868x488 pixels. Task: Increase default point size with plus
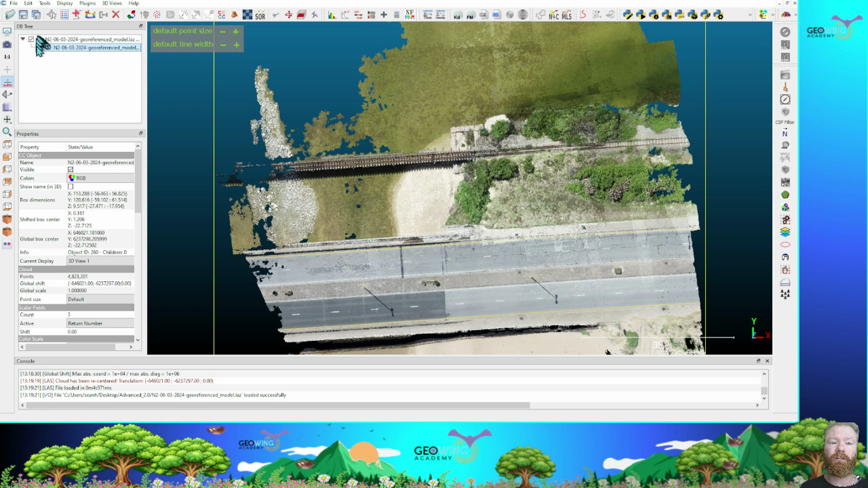coord(236,31)
